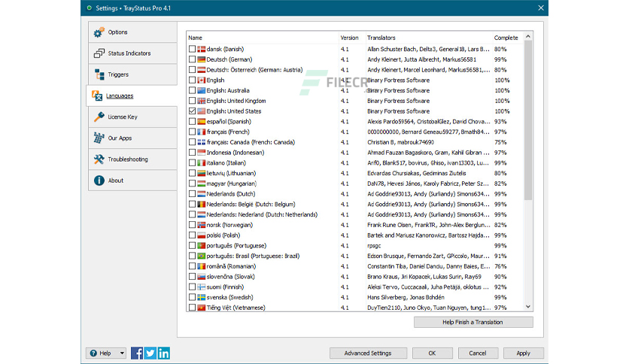Image resolution: width=629 pixels, height=364 pixels.
Task: Switch to the Status Indicators section
Action: 132,53
